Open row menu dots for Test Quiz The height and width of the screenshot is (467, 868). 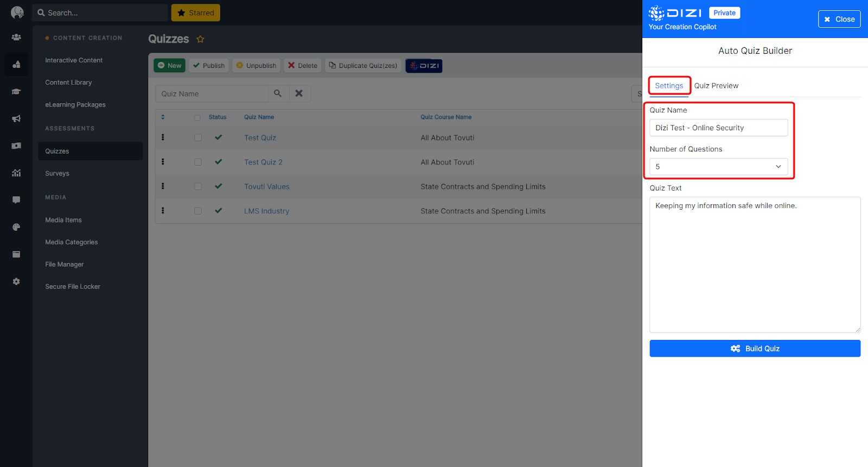pos(163,137)
